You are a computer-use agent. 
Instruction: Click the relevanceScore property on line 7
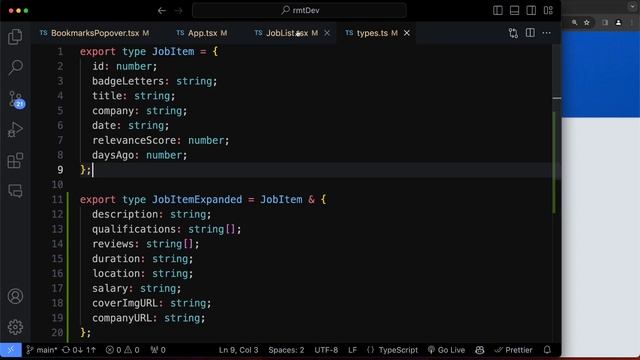point(134,140)
